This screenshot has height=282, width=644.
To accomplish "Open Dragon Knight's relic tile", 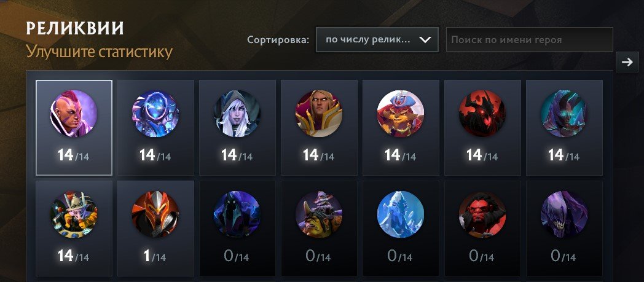I will (x=155, y=228).
